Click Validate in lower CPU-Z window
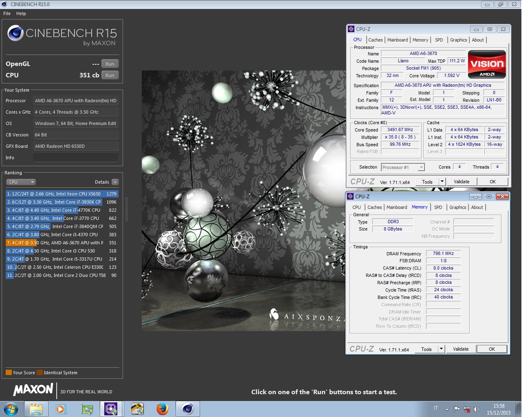532x417 pixels. tap(461, 349)
